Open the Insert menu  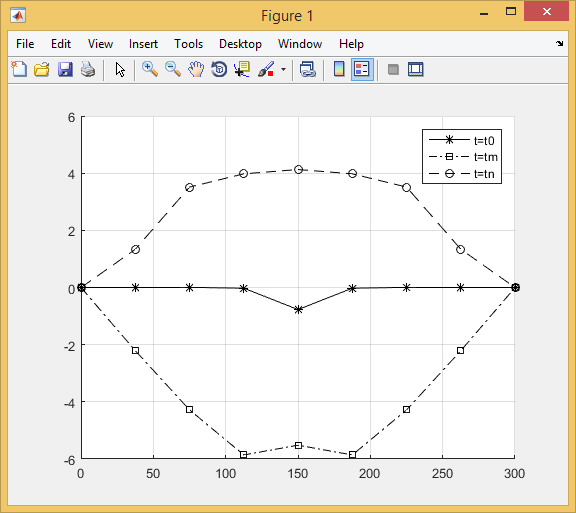pos(143,44)
